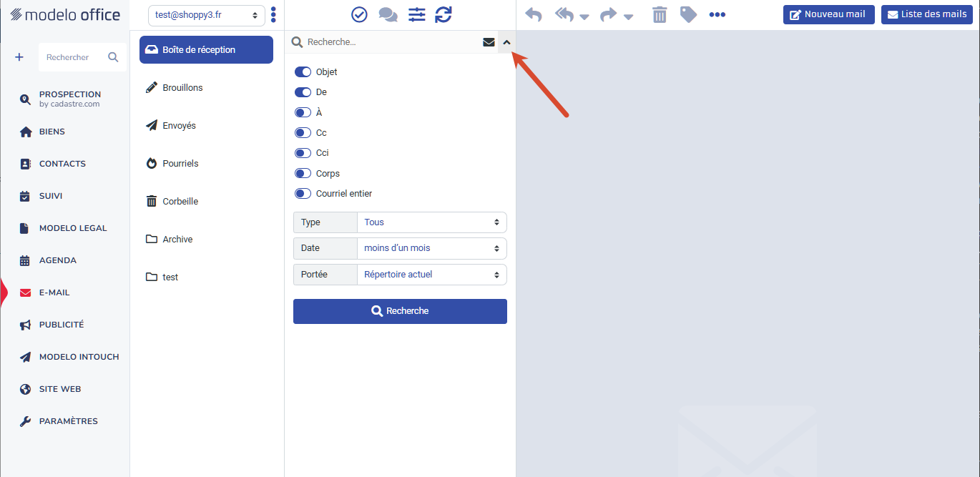
Task: Click the Paramètres wrench icon
Action: (25, 421)
